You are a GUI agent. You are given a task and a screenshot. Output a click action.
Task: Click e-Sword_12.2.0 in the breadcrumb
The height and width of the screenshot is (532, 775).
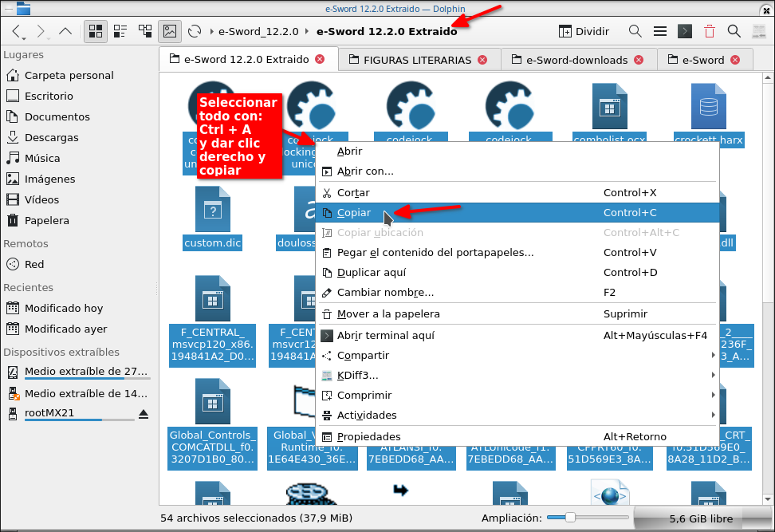(x=258, y=32)
